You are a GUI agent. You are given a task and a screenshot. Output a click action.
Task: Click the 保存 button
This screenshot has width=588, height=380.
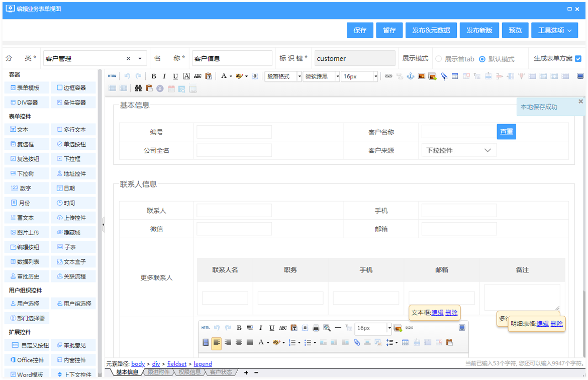(x=360, y=30)
